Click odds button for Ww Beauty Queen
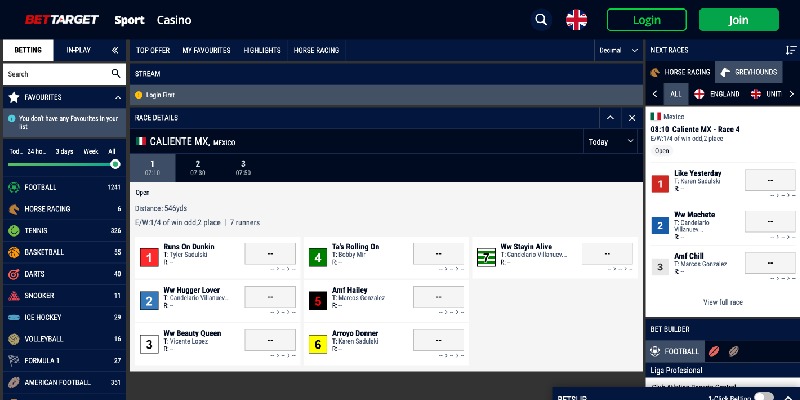The height and width of the screenshot is (400, 800). click(270, 340)
